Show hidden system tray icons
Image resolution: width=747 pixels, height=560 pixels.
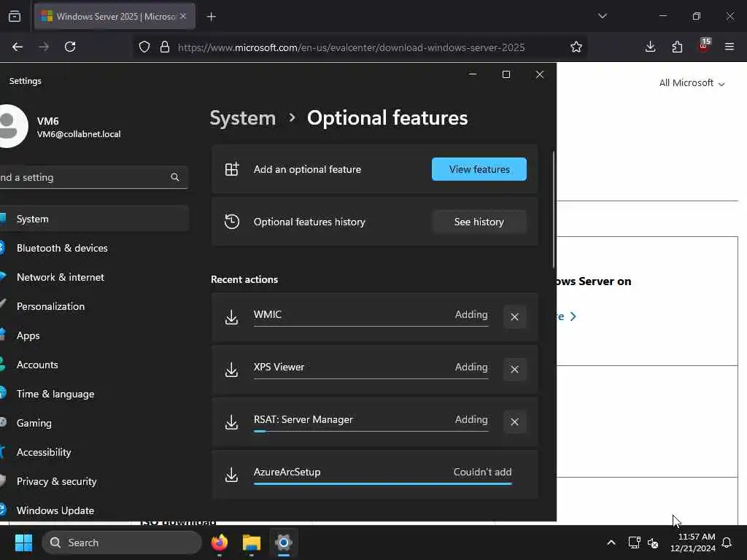tap(611, 542)
